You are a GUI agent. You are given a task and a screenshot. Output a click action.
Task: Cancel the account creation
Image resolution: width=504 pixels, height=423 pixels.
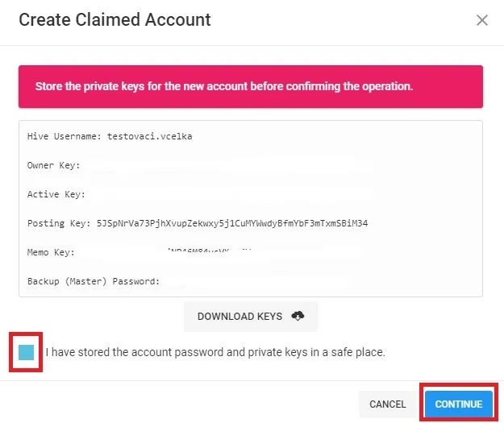(x=388, y=404)
